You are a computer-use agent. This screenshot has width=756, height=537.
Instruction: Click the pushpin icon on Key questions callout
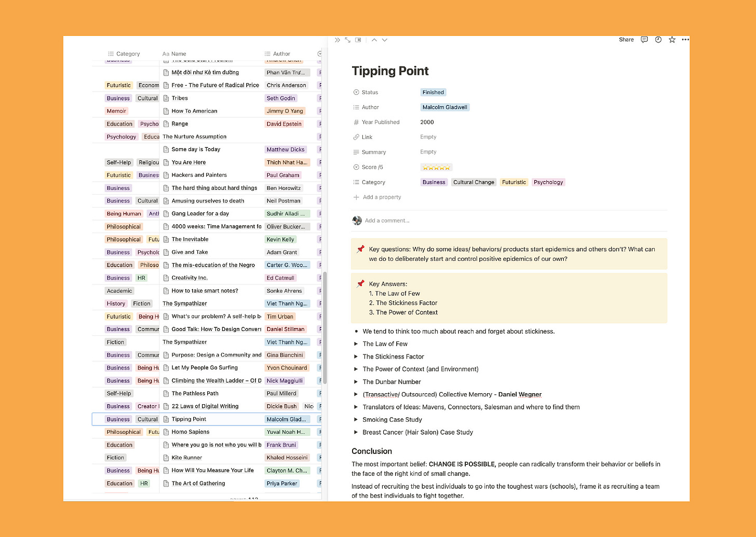(x=360, y=249)
